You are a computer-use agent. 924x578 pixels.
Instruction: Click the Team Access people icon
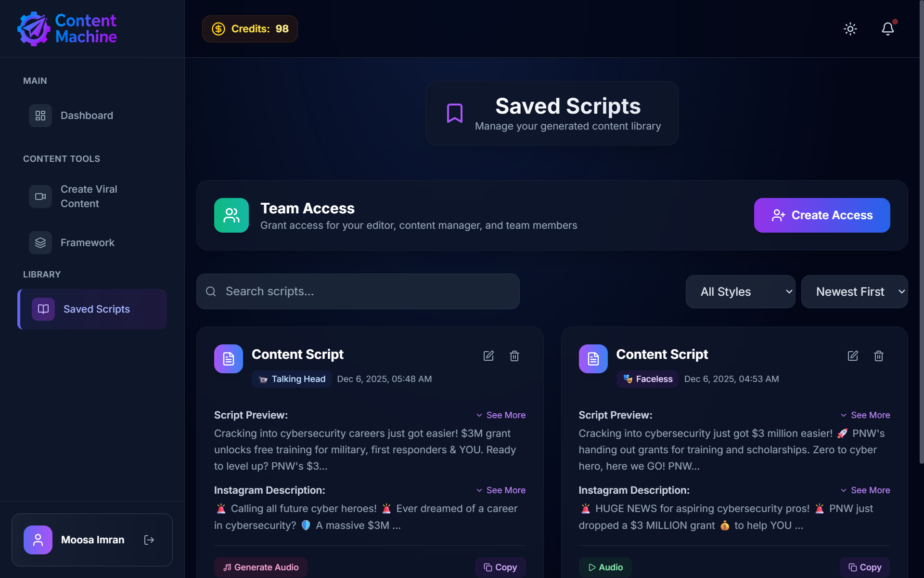231,215
